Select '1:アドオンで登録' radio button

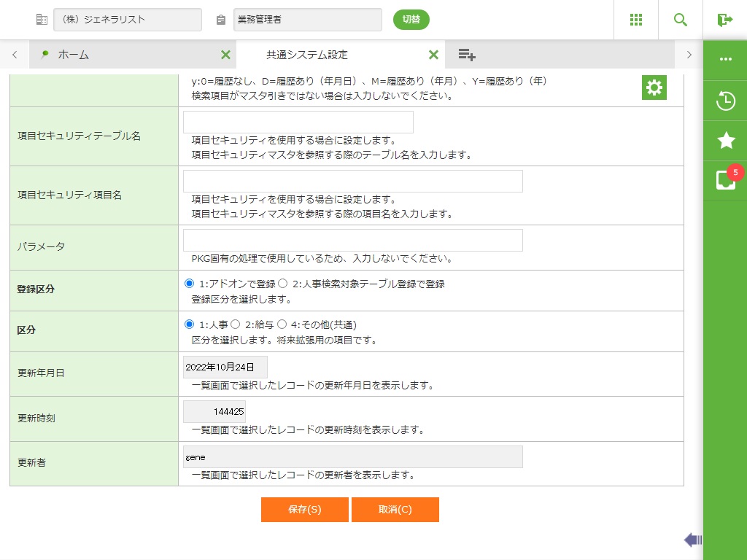pyautogui.click(x=190, y=284)
